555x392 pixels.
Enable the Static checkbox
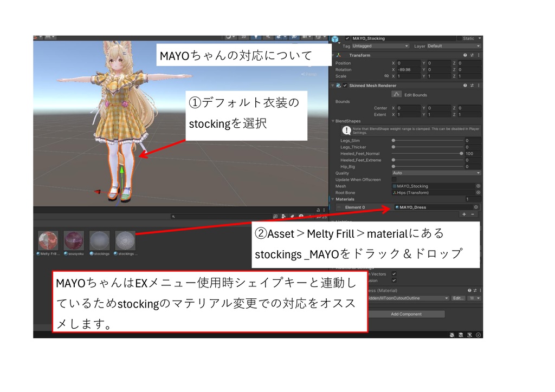(459, 38)
